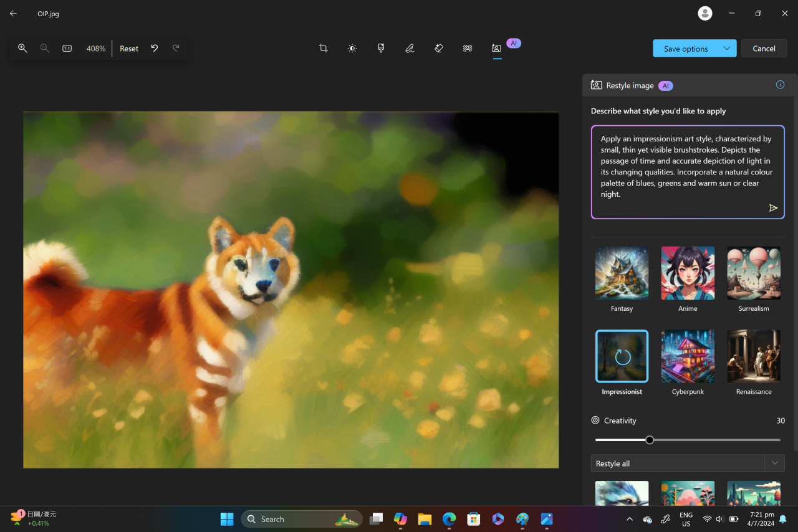Open the brightness Adjustment tool
The height and width of the screenshot is (532, 798).
352,49
